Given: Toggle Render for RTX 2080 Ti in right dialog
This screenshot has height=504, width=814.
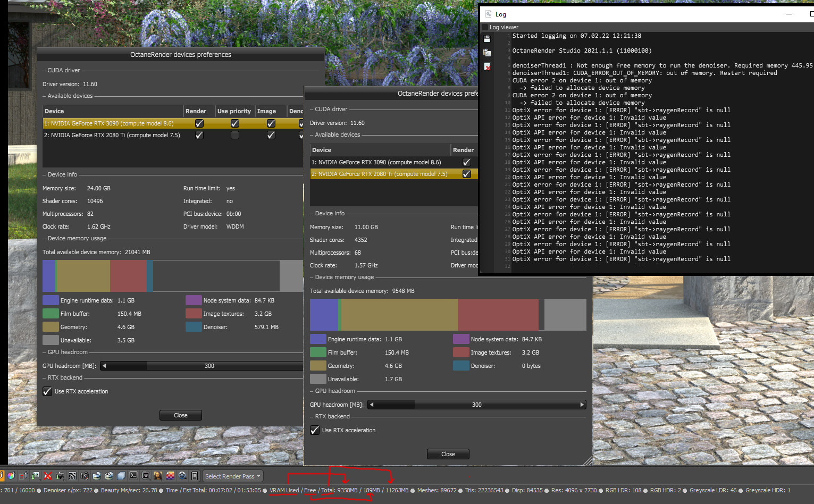Looking at the screenshot, I should (467, 174).
